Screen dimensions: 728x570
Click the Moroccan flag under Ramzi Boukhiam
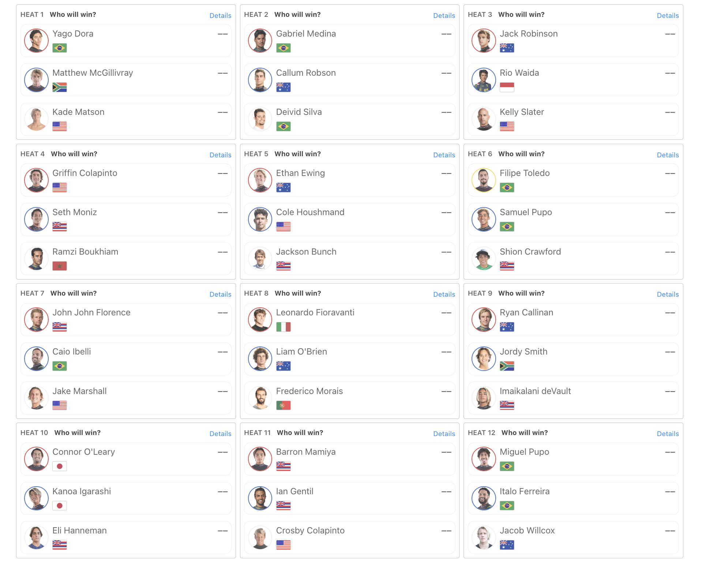pos(60,266)
